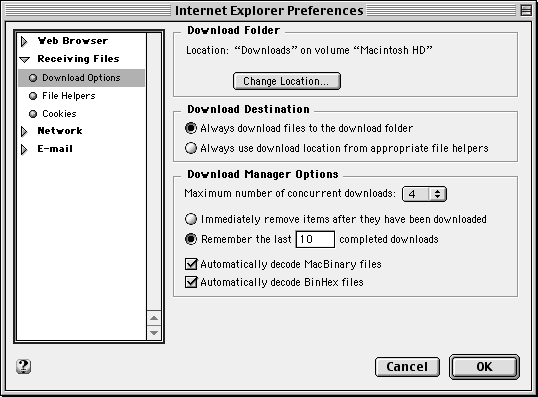The image size is (538, 397).
Task: Select Immediately remove items after downloaded
Action: [191, 219]
